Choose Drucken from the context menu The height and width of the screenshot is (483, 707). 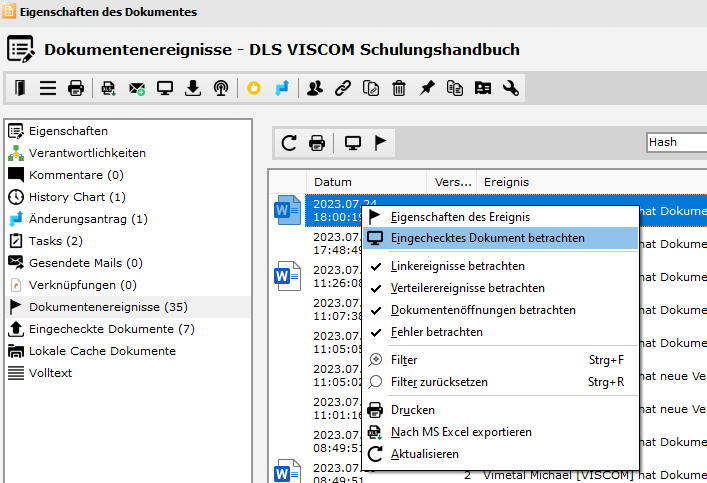[500, 410]
